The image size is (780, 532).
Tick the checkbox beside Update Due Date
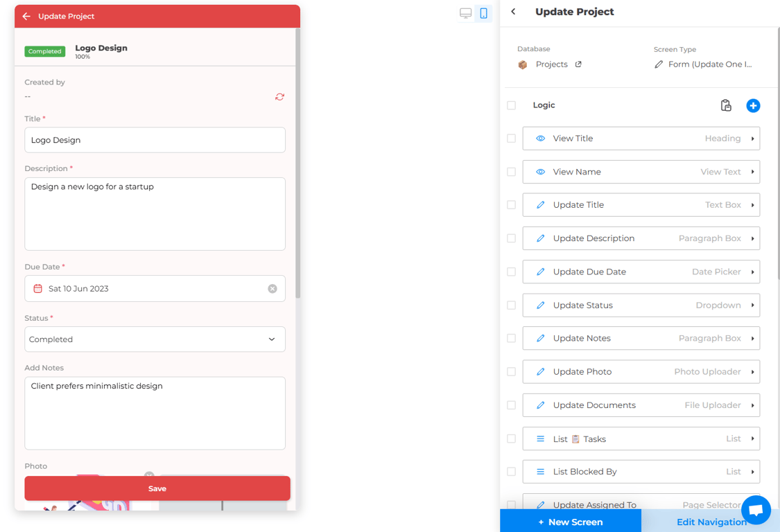[x=512, y=272]
